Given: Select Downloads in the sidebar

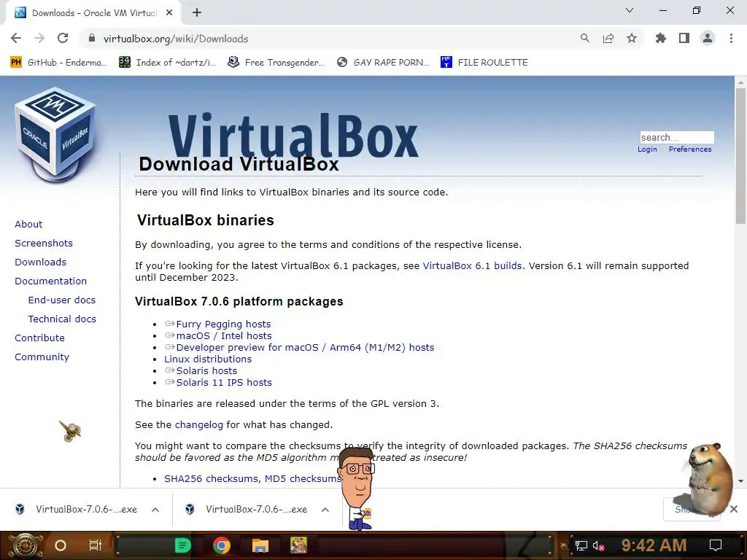Looking at the screenshot, I should 41,262.
